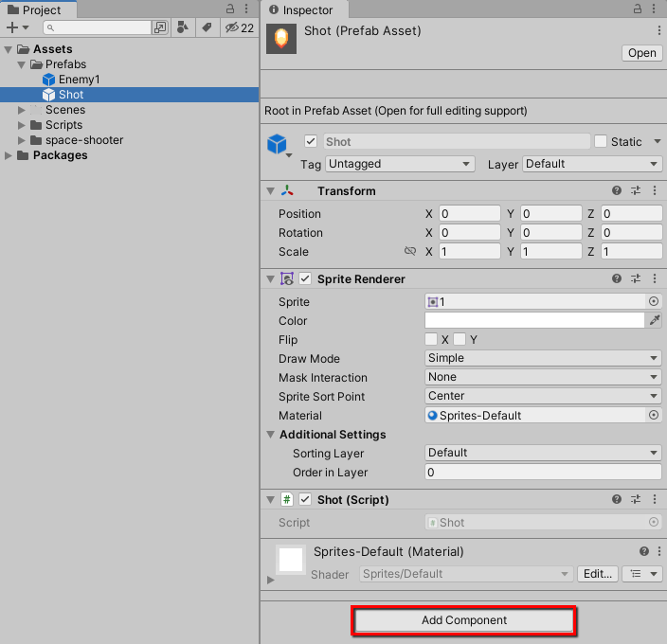Open Sprite Renderer help icon
This screenshot has height=644, width=667.
coord(617,278)
